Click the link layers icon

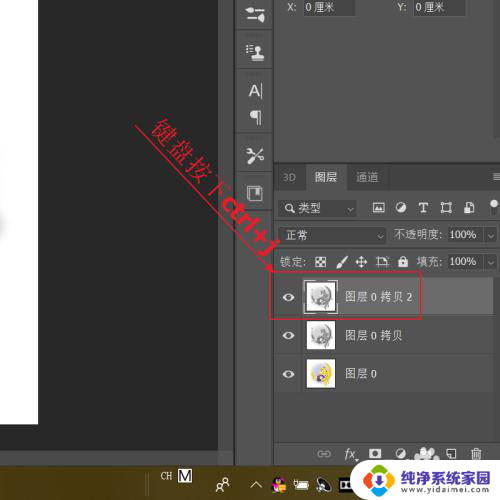pos(324,454)
